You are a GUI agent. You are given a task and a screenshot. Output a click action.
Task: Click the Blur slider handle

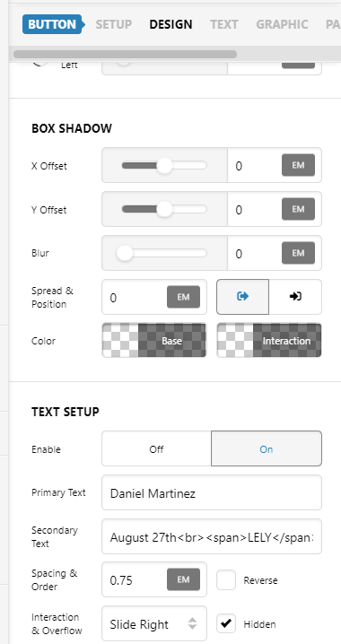click(x=125, y=253)
